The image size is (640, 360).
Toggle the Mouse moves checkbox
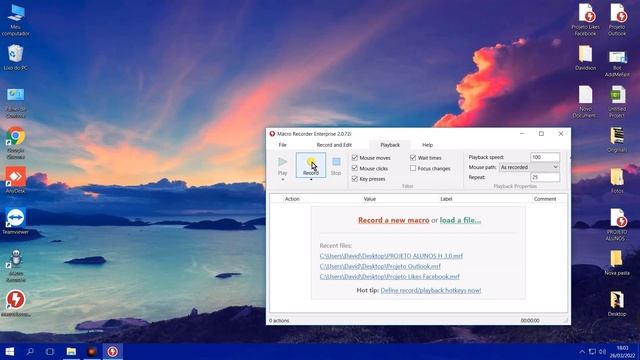(354, 158)
